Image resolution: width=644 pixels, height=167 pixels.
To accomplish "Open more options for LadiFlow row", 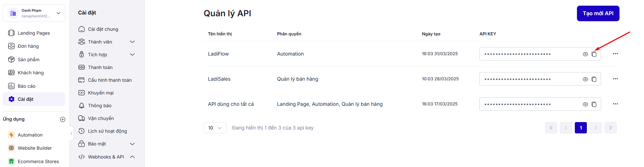I will [x=615, y=54].
